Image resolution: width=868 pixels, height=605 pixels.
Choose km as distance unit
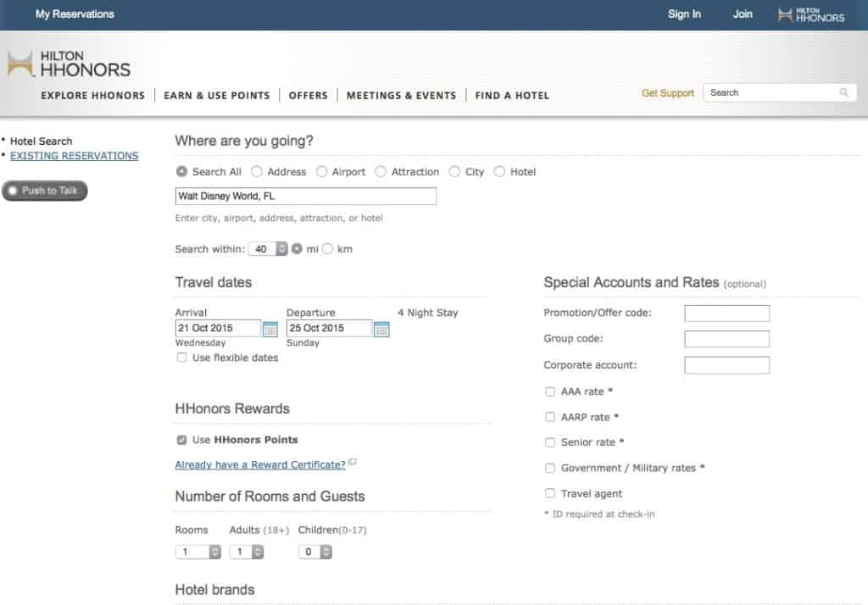click(x=328, y=249)
